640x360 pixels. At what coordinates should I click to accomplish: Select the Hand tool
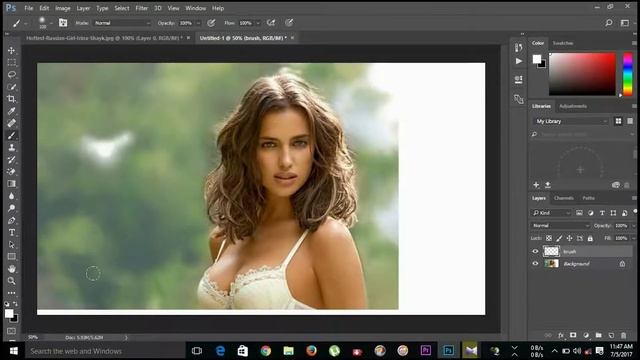[11, 269]
